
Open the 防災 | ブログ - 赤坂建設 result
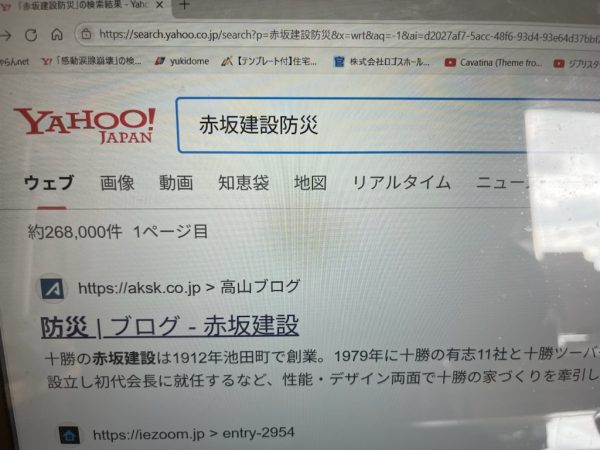click(170, 326)
